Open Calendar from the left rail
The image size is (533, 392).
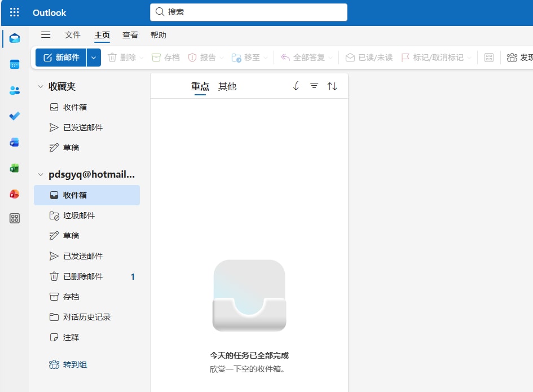[x=15, y=64]
